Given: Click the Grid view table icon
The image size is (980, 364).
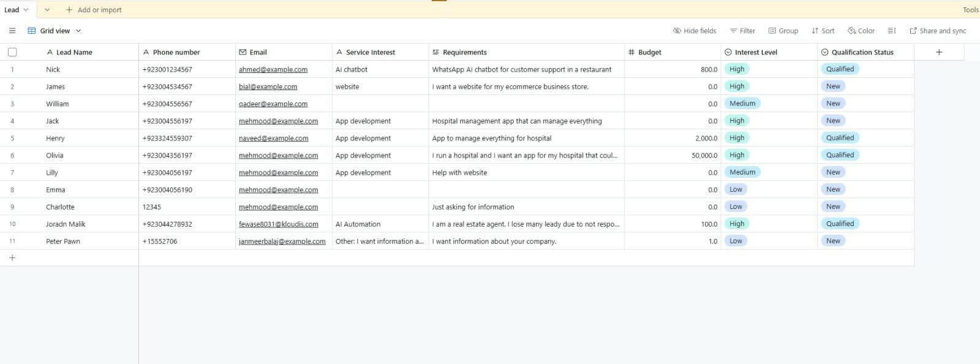Looking at the screenshot, I should 32,31.
